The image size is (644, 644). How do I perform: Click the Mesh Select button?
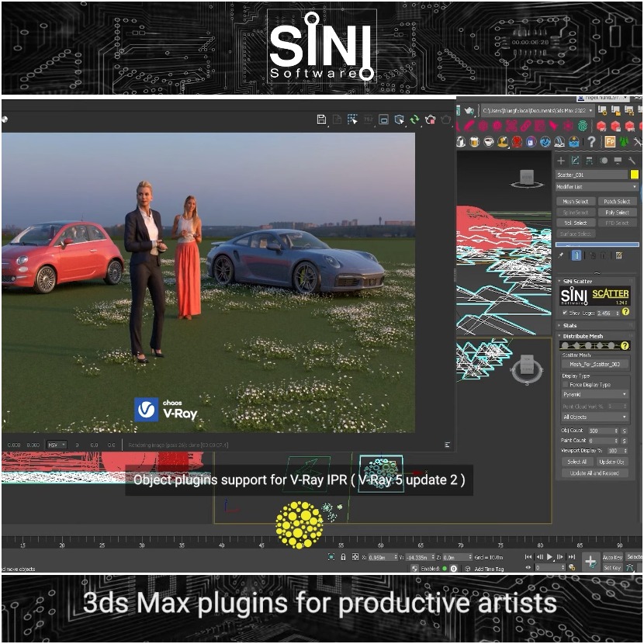(x=576, y=201)
